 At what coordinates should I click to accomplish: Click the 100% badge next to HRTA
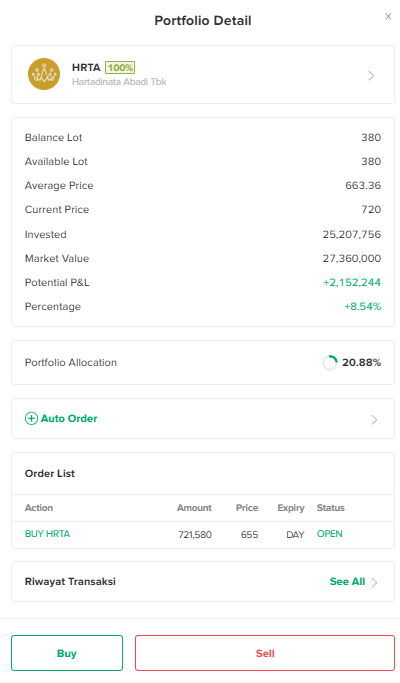click(120, 68)
